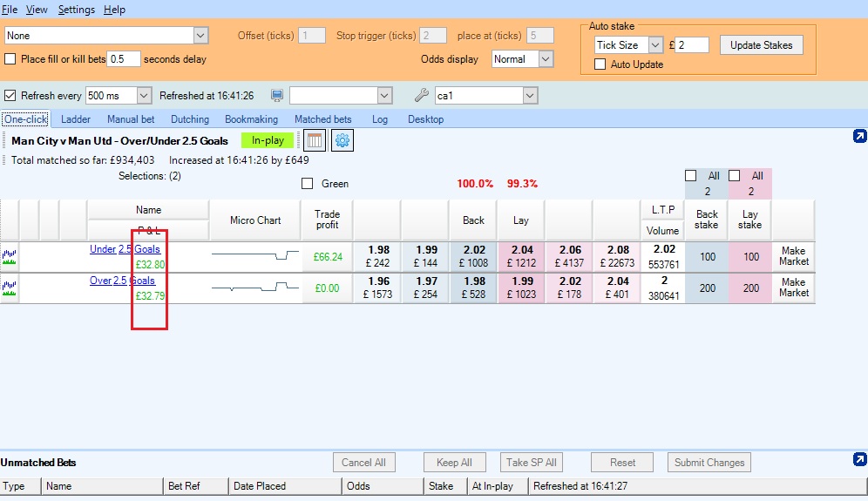
Task: Click the Submit Changes button
Action: [x=709, y=463]
